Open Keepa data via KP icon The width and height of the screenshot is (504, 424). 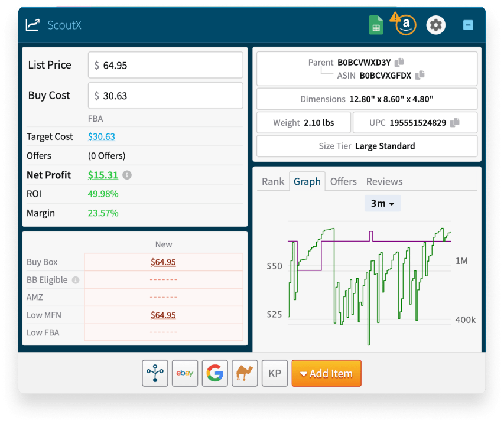274,373
